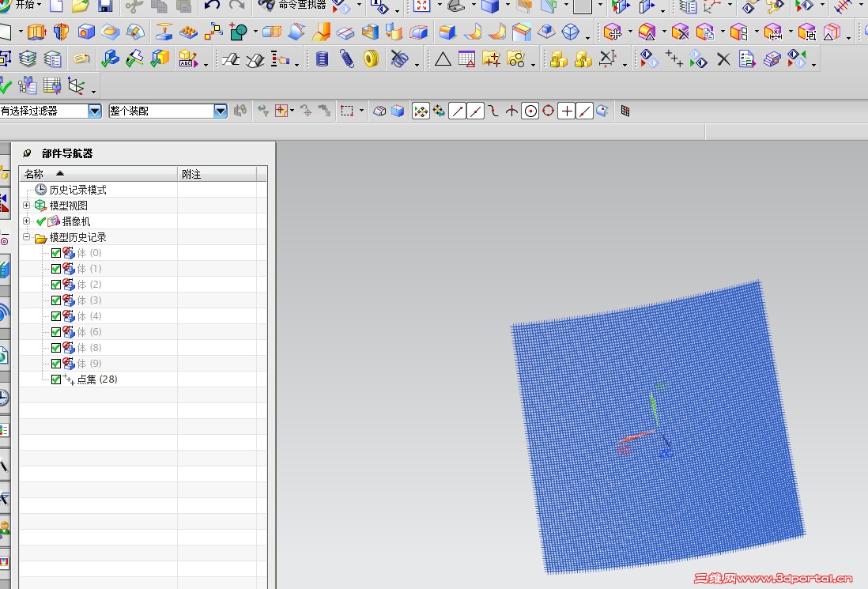Select the Hole feature icon

[x=86, y=32]
